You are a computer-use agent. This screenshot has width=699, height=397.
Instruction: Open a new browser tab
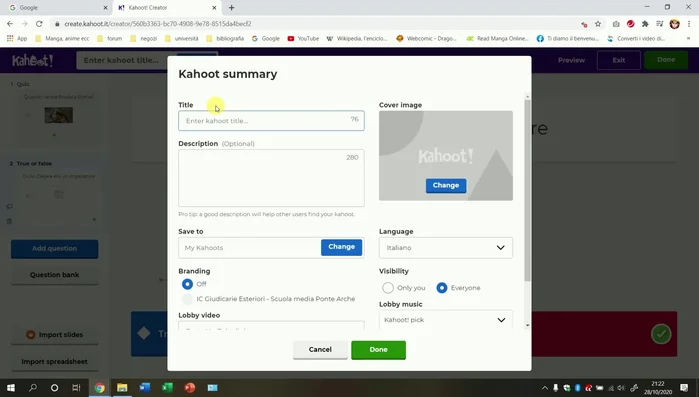231,8
